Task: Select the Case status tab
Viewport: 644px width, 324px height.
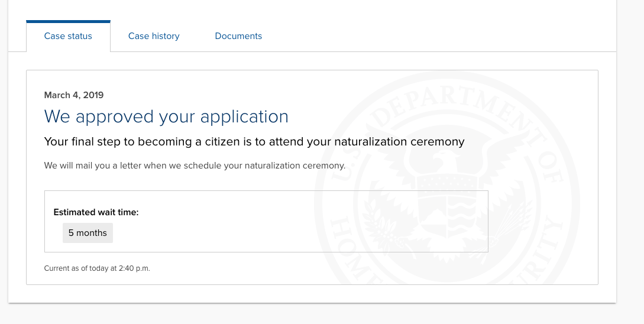Action: [68, 36]
